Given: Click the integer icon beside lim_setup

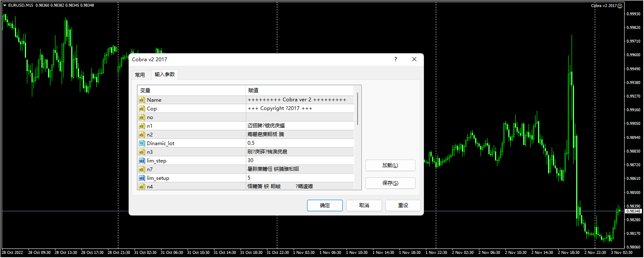Looking at the screenshot, I should pyautogui.click(x=142, y=178).
